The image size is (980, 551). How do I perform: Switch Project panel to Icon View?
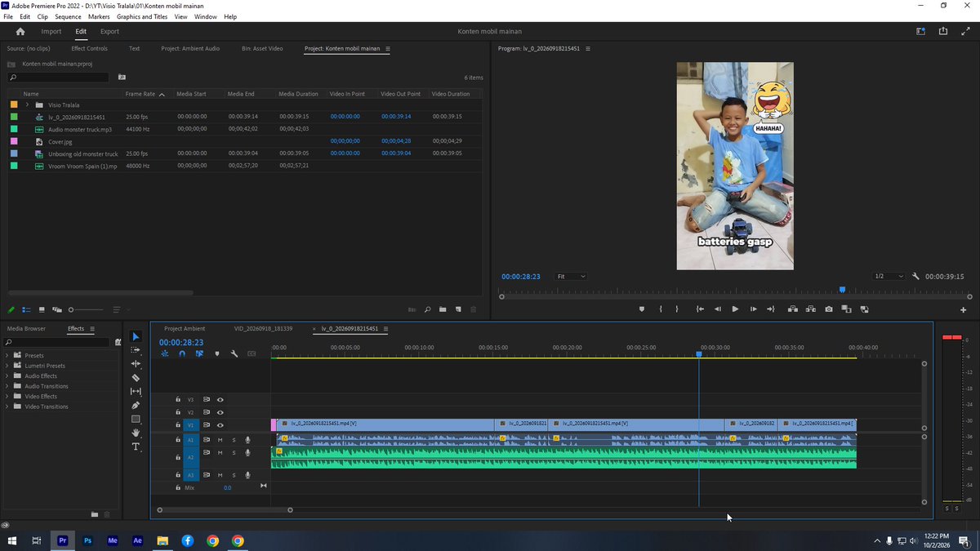tap(42, 309)
